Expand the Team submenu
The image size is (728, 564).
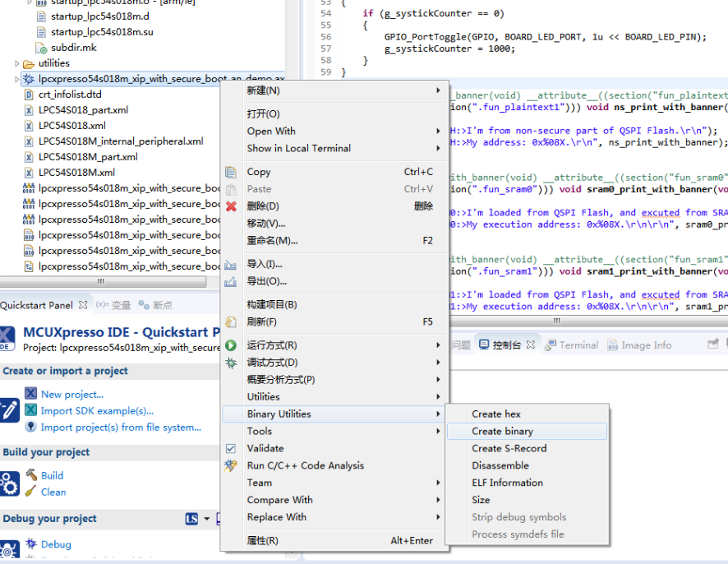tap(343, 483)
